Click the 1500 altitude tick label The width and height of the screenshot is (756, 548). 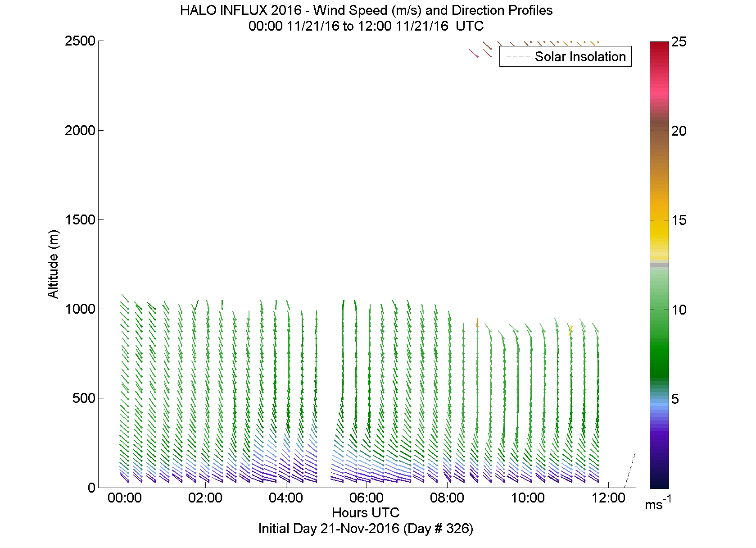(x=80, y=220)
